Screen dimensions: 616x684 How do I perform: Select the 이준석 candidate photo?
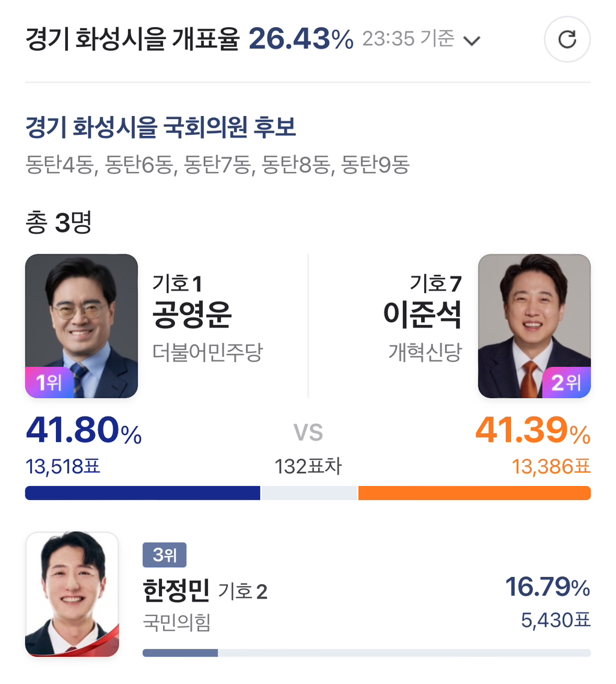534,326
